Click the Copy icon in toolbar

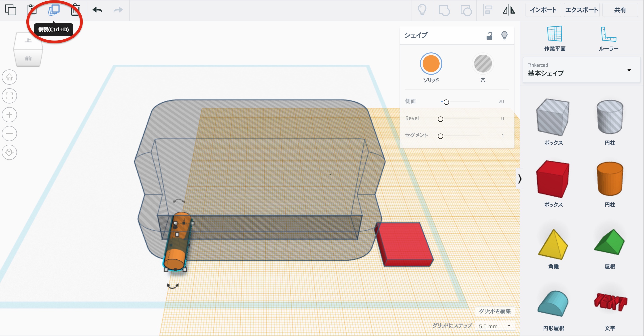coord(11,10)
